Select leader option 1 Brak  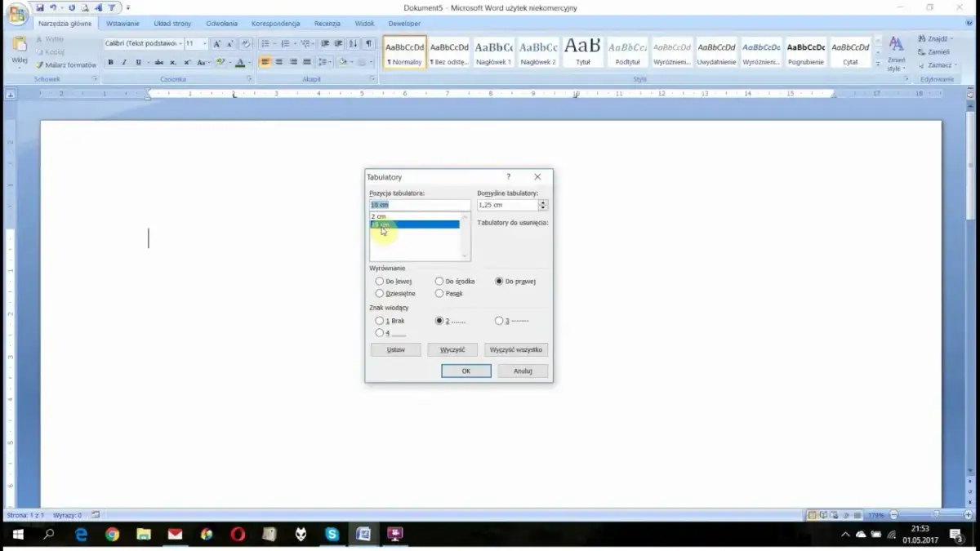tap(380, 321)
